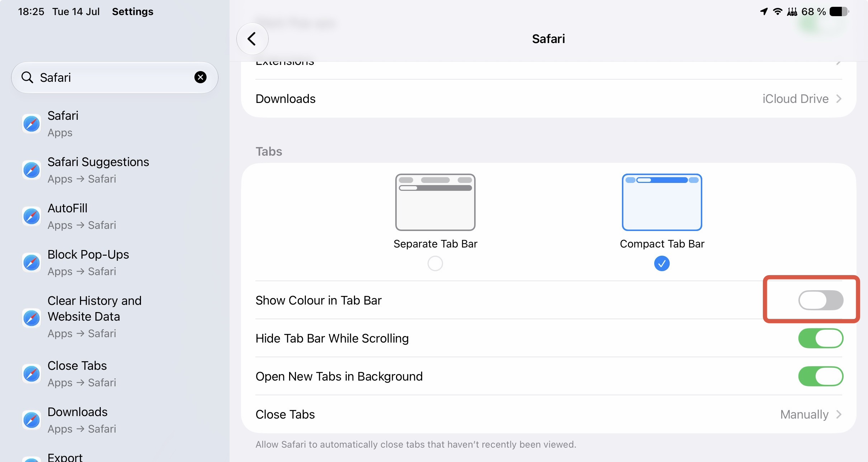Open the Close Tabs search result
Image resolution: width=868 pixels, height=462 pixels.
[x=115, y=374]
